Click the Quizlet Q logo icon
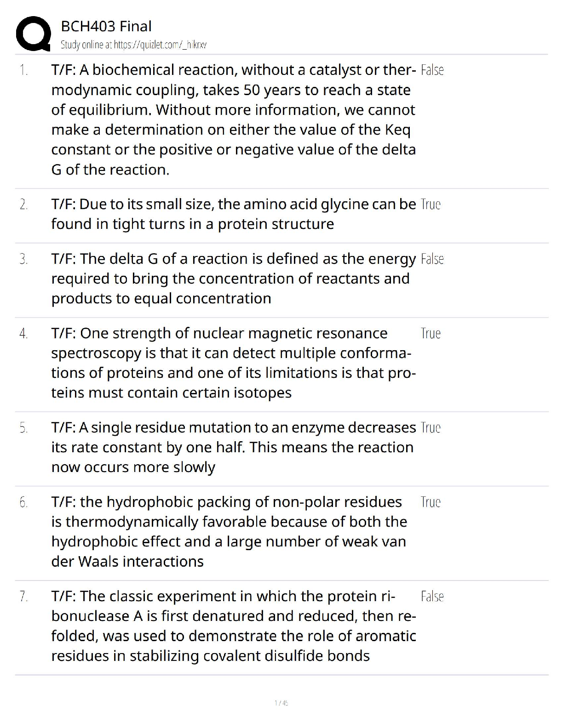The height and width of the screenshot is (728, 563). coord(33,34)
